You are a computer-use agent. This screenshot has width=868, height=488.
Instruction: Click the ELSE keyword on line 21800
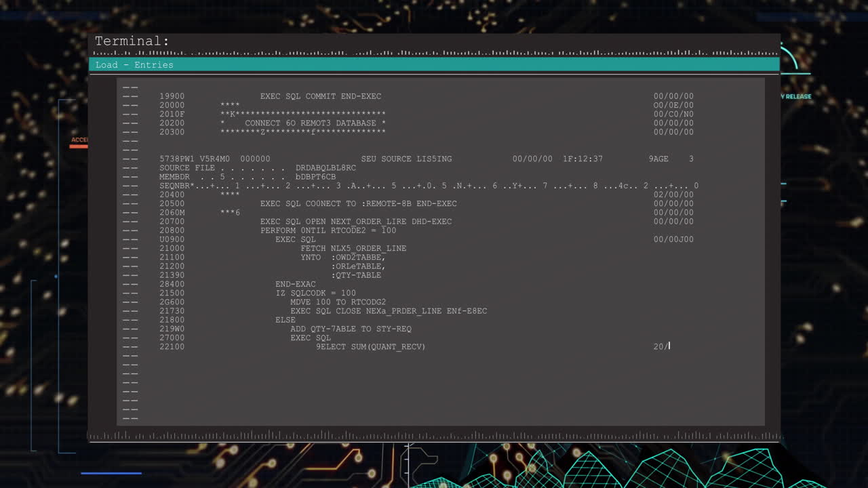[x=285, y=320]
